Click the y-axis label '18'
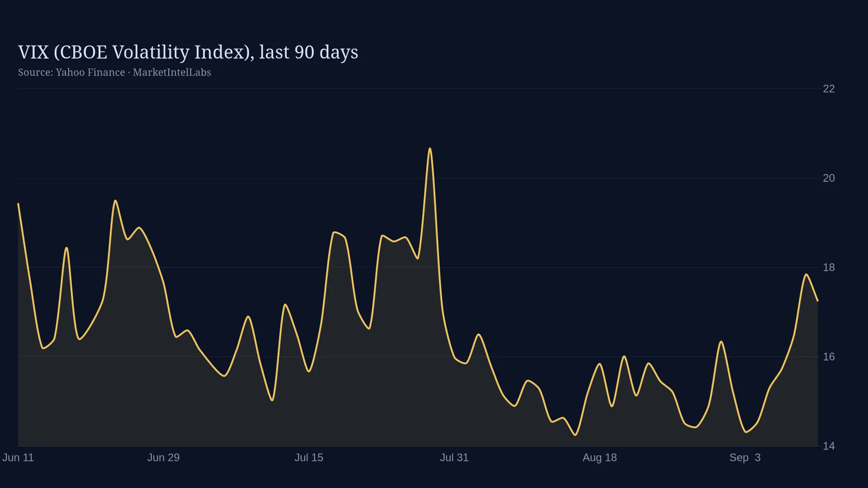The height and width of the screenshot is (488, 868). (x=829, y=267)
